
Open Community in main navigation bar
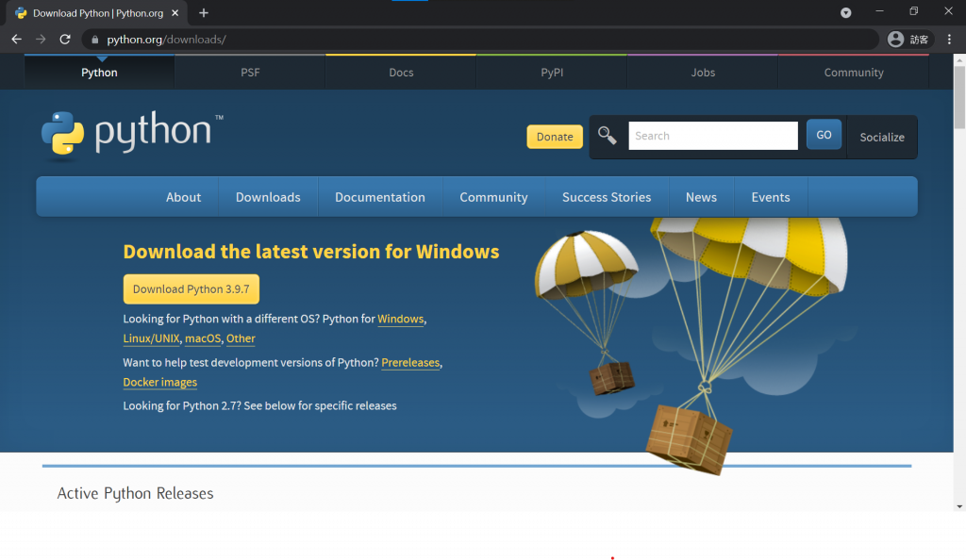[493, 197]
